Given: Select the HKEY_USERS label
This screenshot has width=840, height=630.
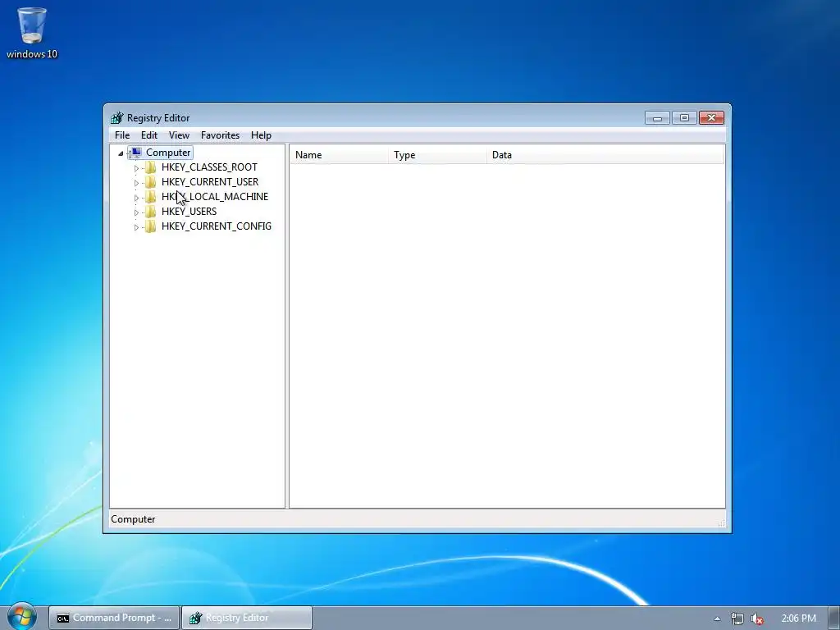Looking at the screenshot, I should point(189,212).
